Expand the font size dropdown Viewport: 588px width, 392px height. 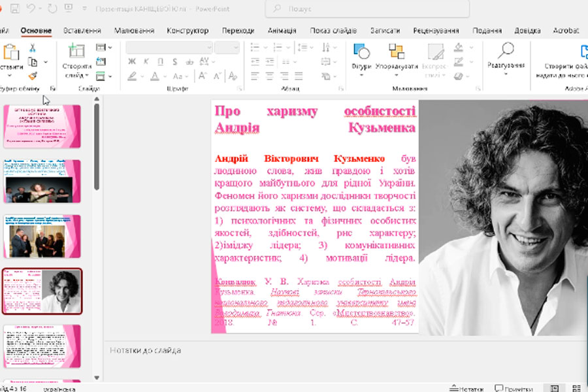pyautogui.click(x=236, y=48)
